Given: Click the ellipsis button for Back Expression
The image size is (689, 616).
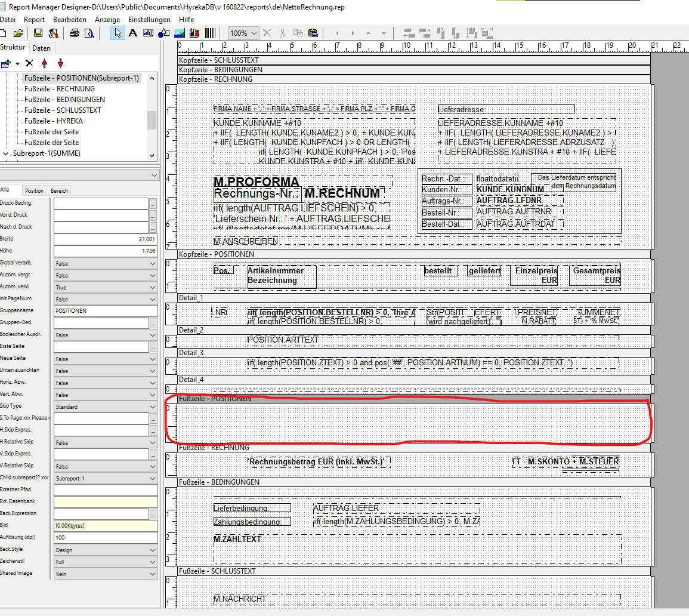Looking at the screenshot, I should [153, 514].
